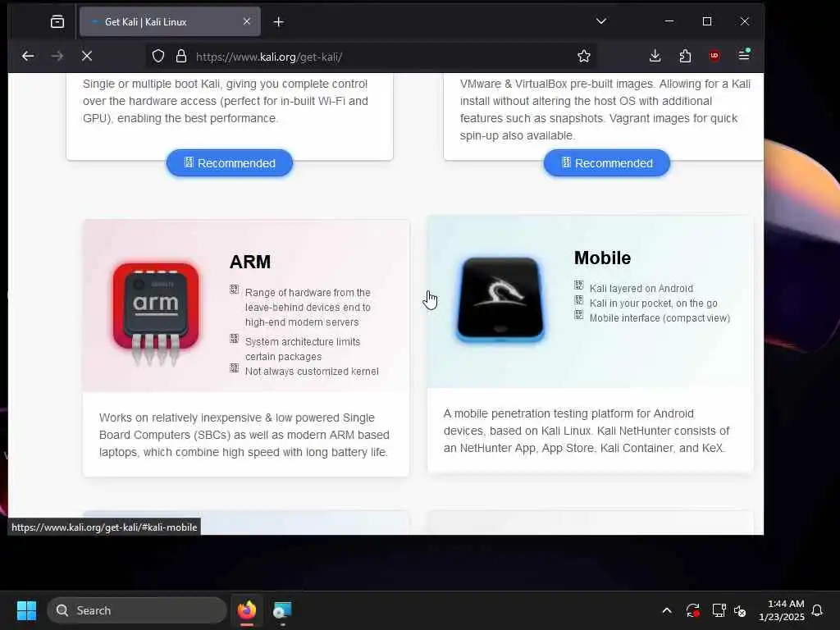This screenshot has height=630, width=840.
Task: Open the network tray icon
Action: click(x=719, y=610)
